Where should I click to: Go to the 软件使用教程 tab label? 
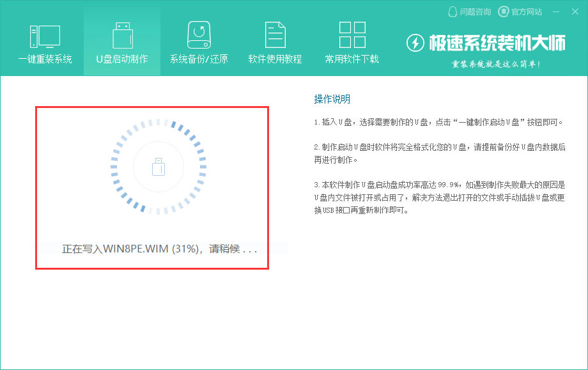275,59
